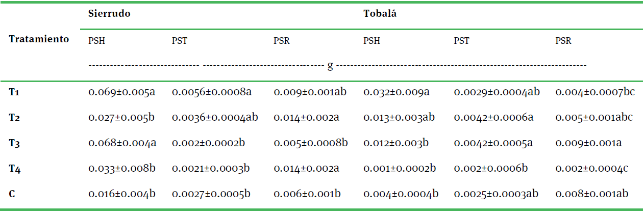Select the T4 row label
The image size is (644, 212).
pyautogui.click(x=14, y=169)
